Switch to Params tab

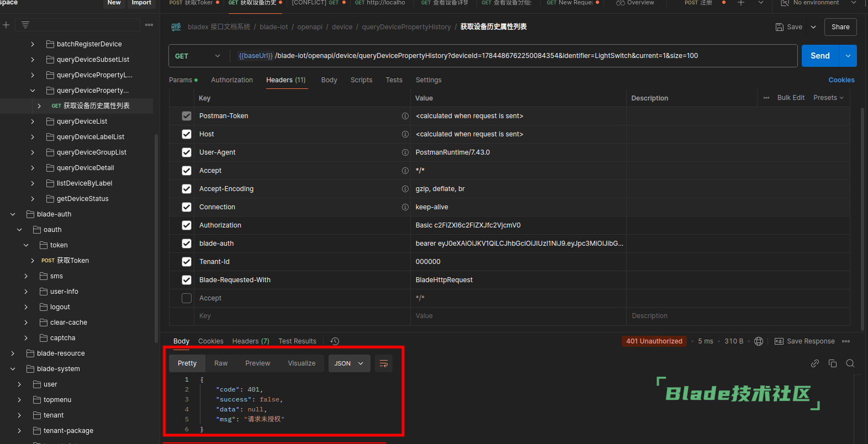[x=183, y=80]
